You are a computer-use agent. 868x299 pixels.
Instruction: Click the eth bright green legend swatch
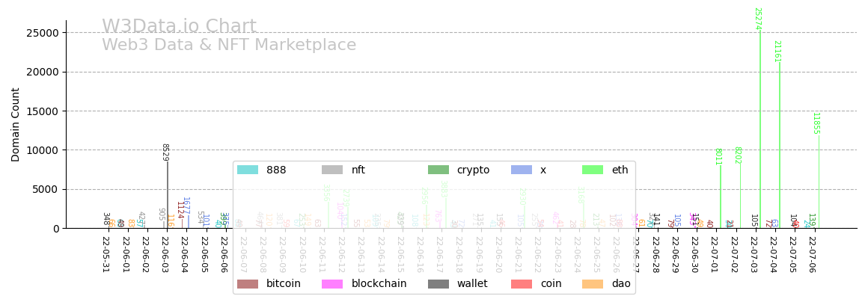pos(593,170)
